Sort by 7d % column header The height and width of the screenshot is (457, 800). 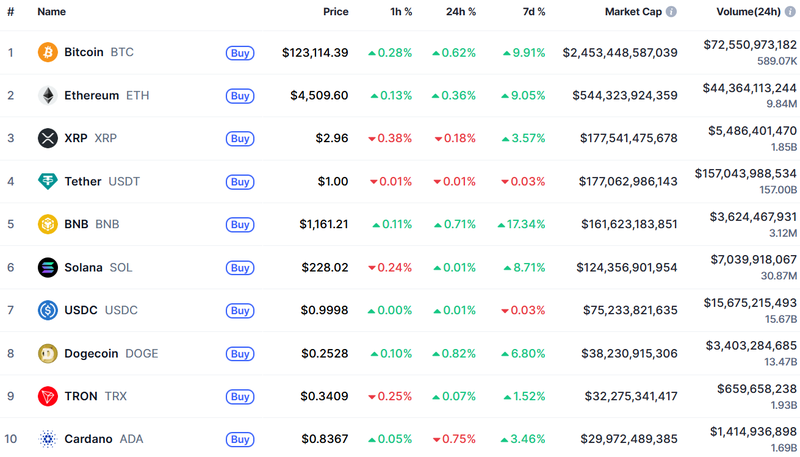click(x=533, y=12)
